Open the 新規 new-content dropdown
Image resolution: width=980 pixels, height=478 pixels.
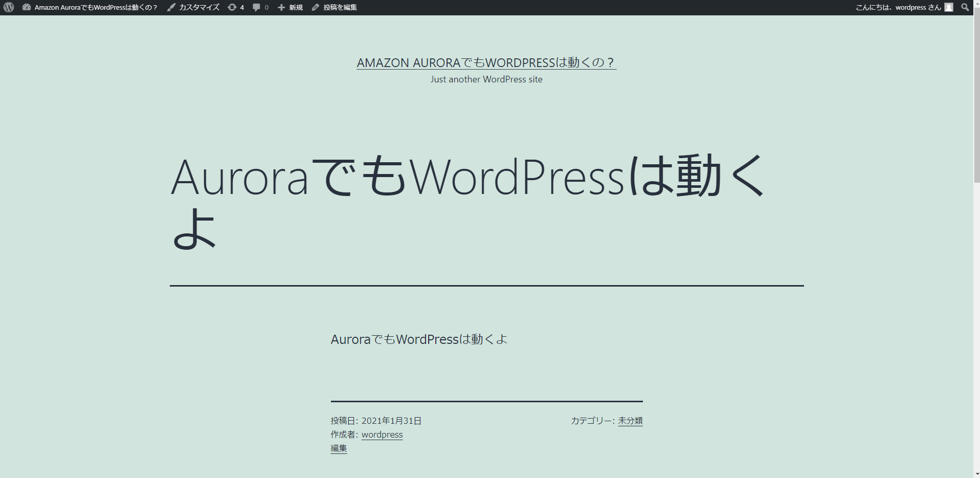296,7
